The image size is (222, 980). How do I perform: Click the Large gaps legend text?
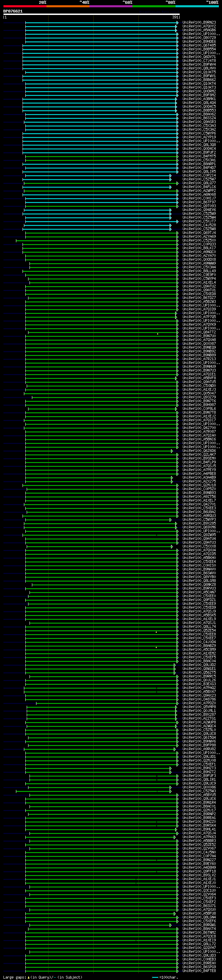coord(43,977)
